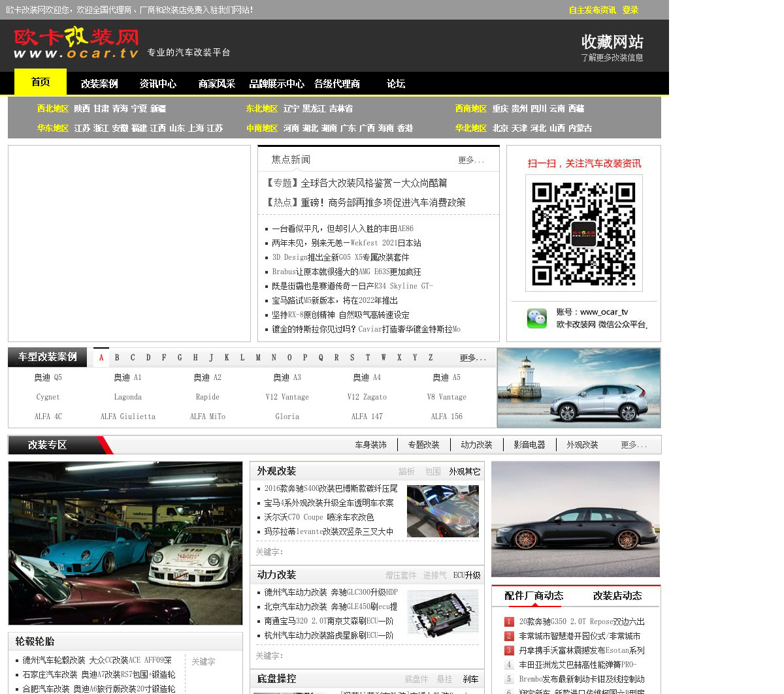Screen dimensions: 784x694
Task: Click the QR code image
Action: (x=583, y=233)
